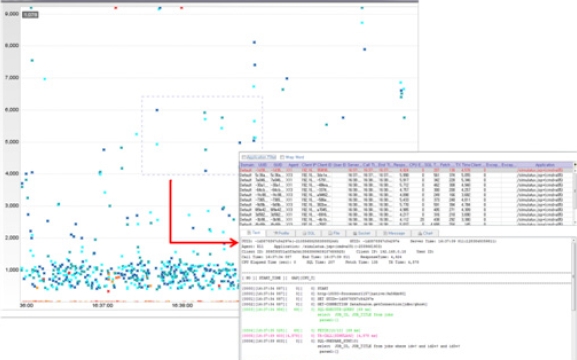Click the transaction table scroll down arrow

(575, 222)
